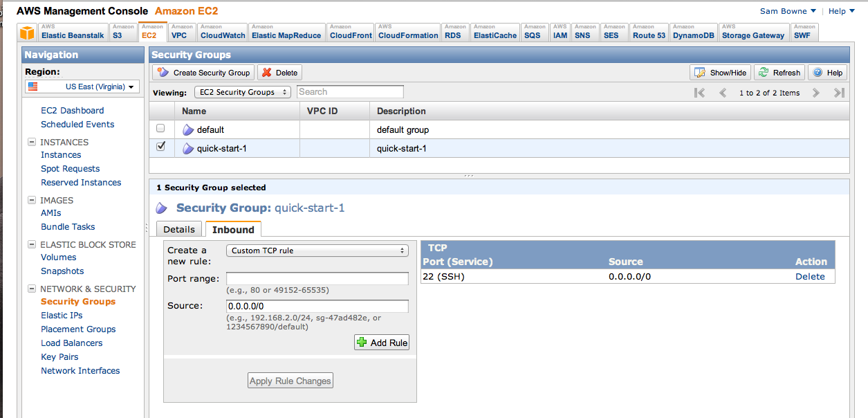Click the Port range input field
Viewport: 868px width, 418px height.
pos(317,279)
